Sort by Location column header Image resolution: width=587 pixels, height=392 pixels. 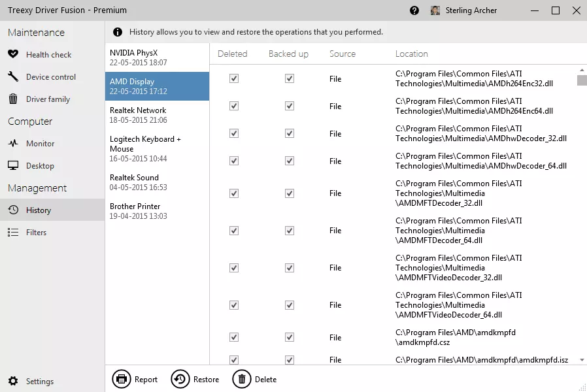point(411,54)
